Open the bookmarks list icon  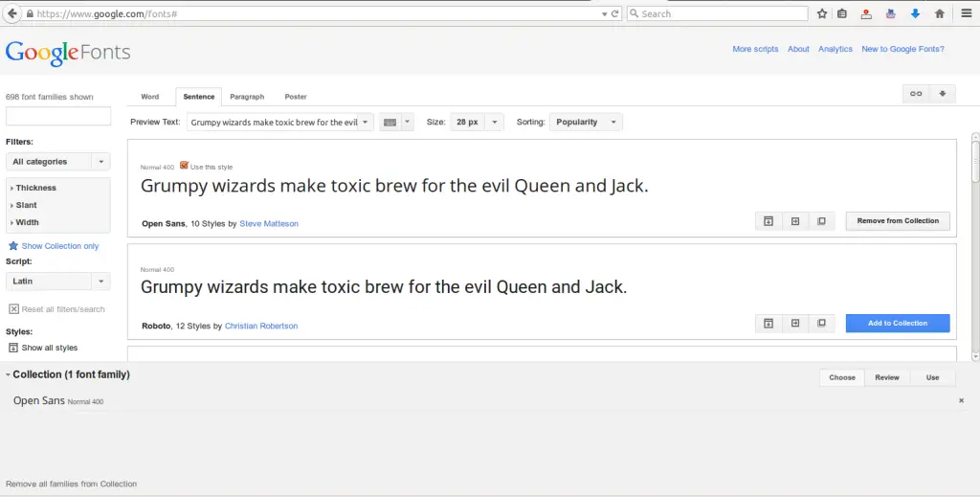(842, 13)
